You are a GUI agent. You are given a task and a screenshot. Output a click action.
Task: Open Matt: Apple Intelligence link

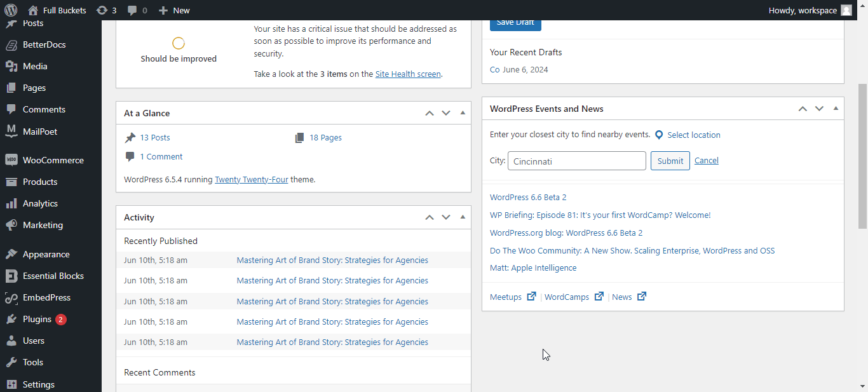coord(533,267)
